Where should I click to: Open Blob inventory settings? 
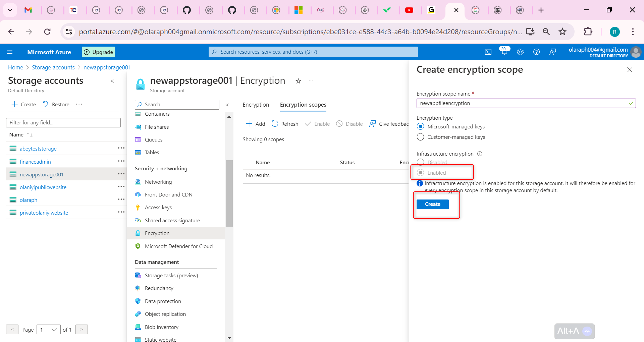click(161, 327)
